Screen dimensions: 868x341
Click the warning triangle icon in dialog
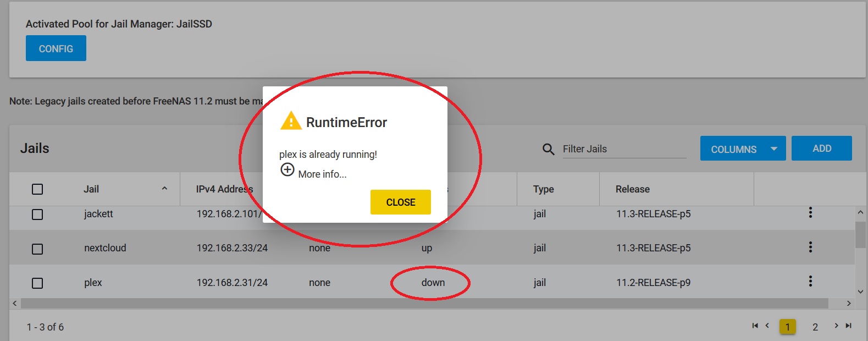(x=291, y=121)
